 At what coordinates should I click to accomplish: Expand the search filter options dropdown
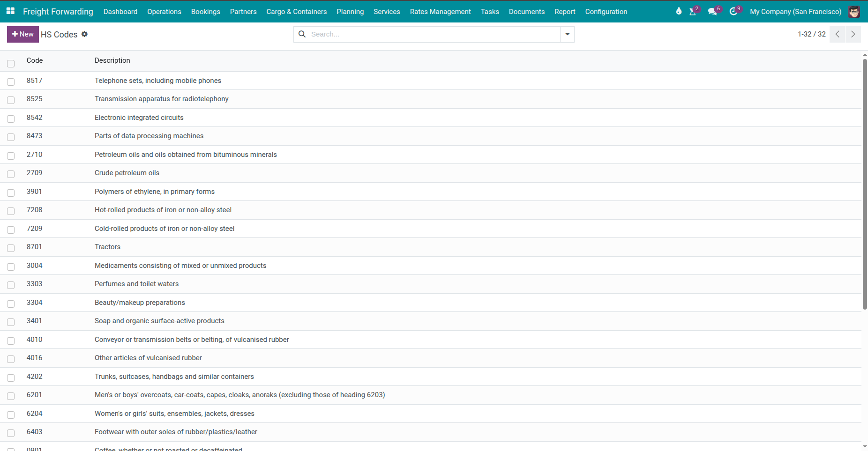point(567,34)
